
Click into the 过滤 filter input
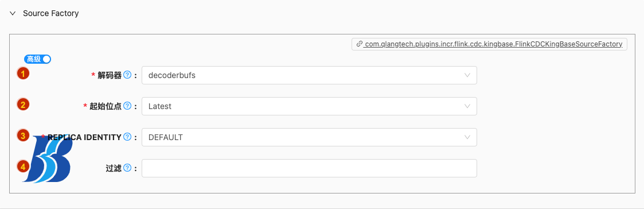(309, 168)
